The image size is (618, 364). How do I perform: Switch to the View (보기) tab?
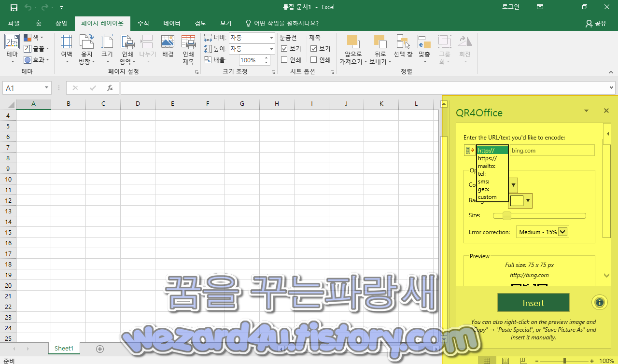[x=226, y=23]
